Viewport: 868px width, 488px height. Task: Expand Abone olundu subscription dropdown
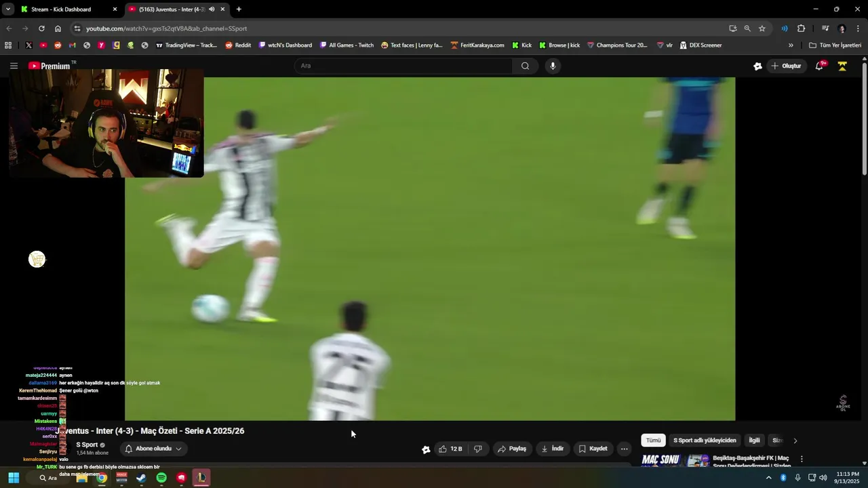tap(153, 449)
